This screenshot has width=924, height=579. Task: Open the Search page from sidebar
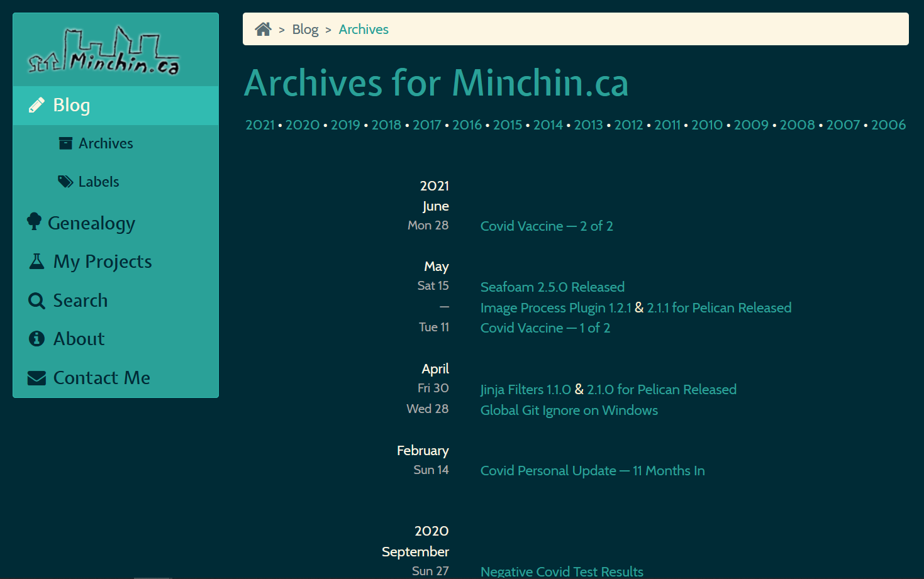click(x=81, y=301)
